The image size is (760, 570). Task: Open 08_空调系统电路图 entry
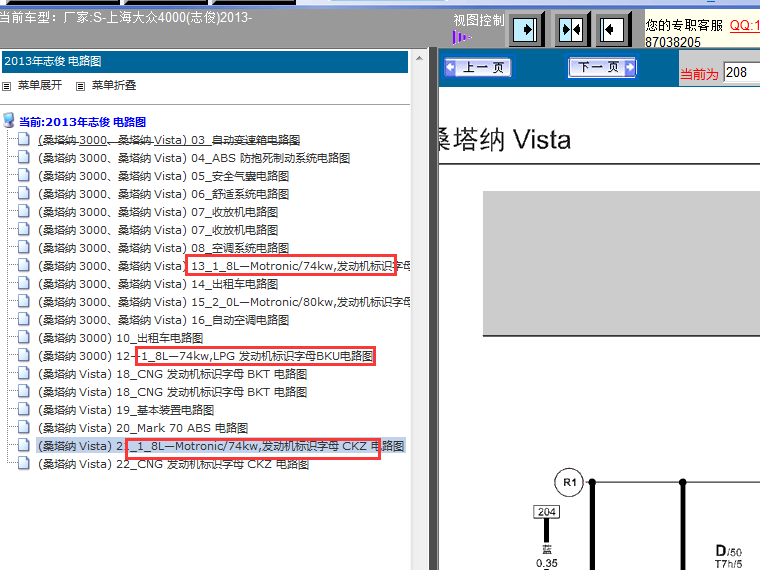(163, 248)
